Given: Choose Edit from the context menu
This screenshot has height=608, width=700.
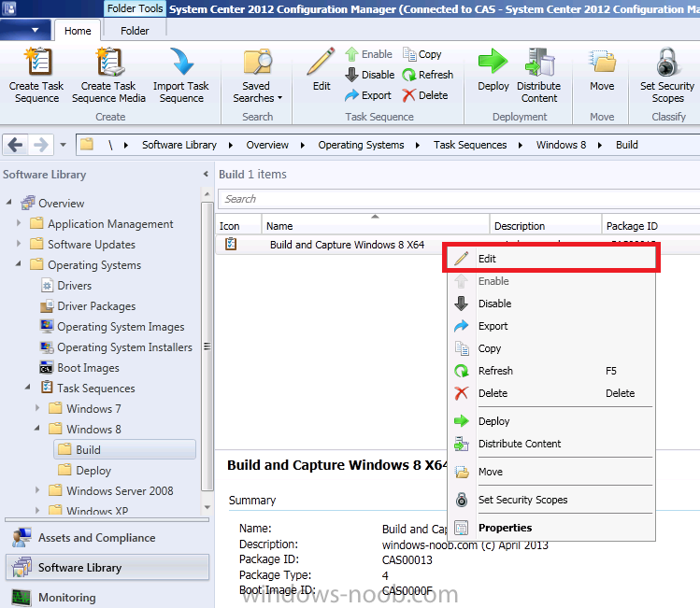Looking at the screenshot, I should pyautogui.click(x=551, y=259).
